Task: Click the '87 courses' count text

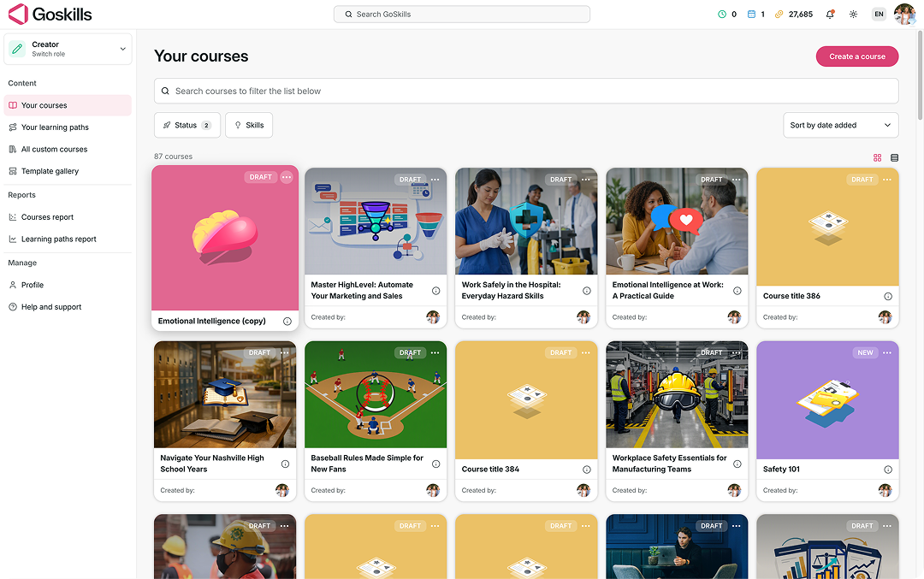Action: pyautogui.click(x=173, y=157)
